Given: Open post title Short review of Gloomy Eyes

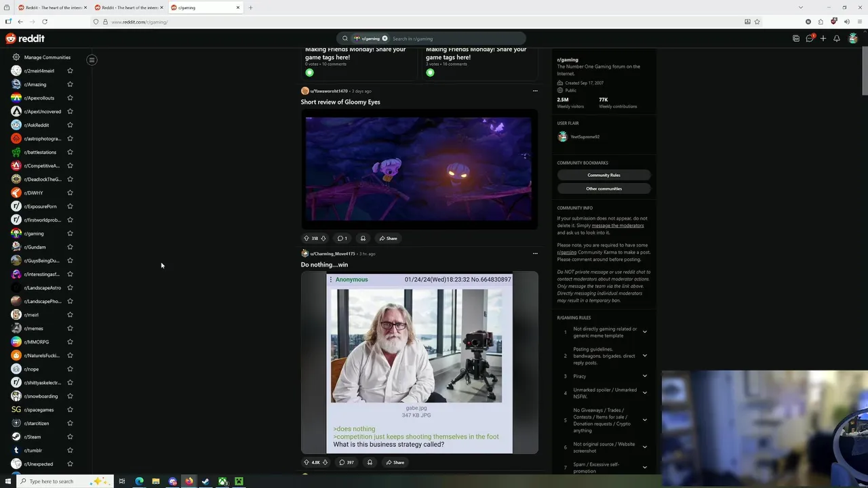Looking at the screenshot, I should 340,102.
